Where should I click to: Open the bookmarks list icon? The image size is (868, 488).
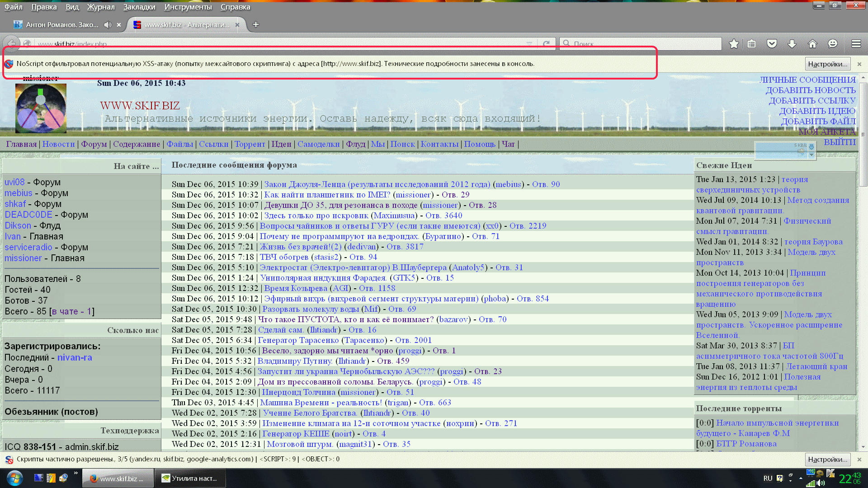pyautogui.click(x=751, y=44)
